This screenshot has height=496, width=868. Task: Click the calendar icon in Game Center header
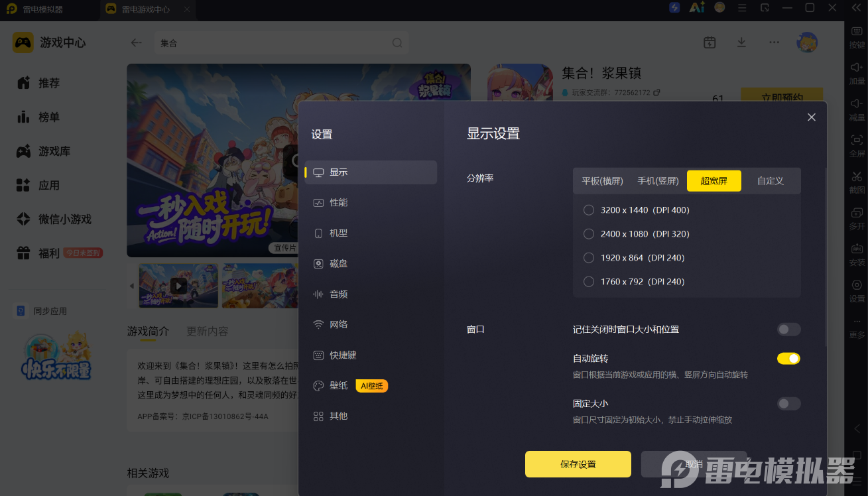710,42
